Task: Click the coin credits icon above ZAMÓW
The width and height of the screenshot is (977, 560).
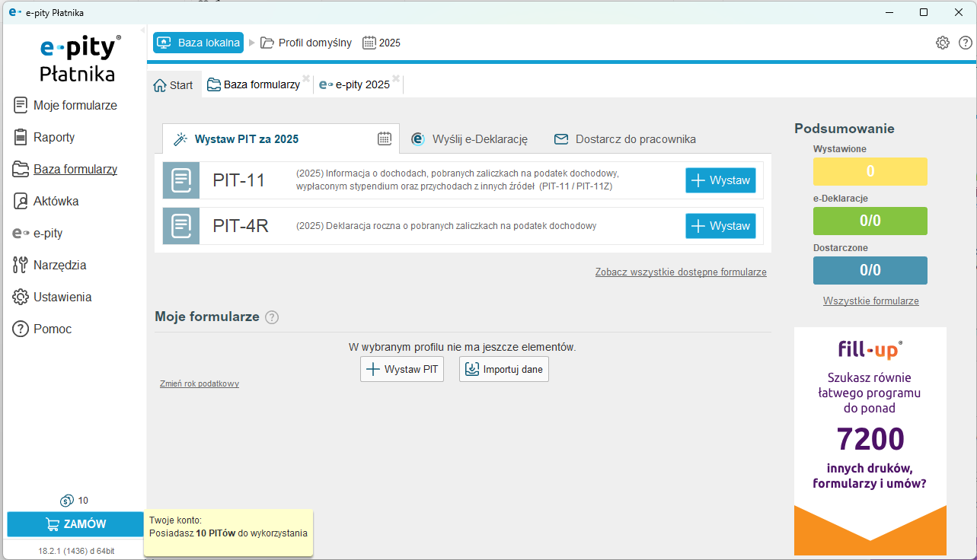Action: [x=67, y=501]
